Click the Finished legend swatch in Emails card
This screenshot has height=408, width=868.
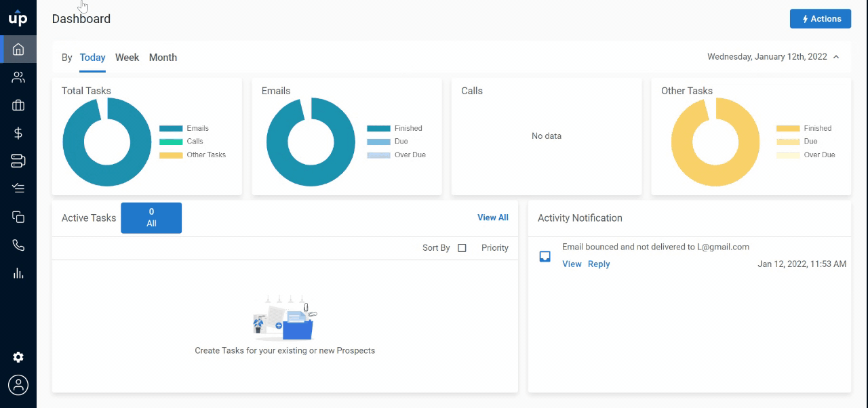pos(378,128)
